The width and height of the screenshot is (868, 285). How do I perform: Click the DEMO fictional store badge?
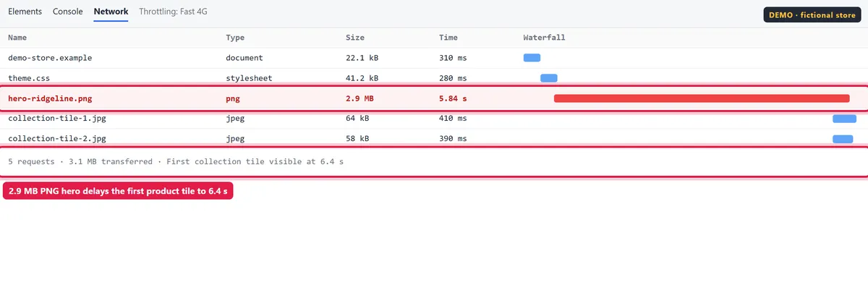812,14
